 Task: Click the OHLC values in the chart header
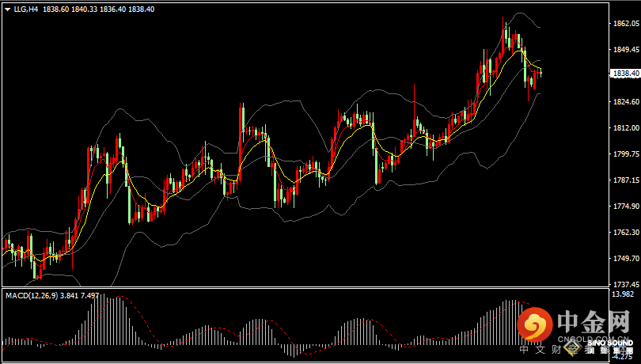click(98, 9)
